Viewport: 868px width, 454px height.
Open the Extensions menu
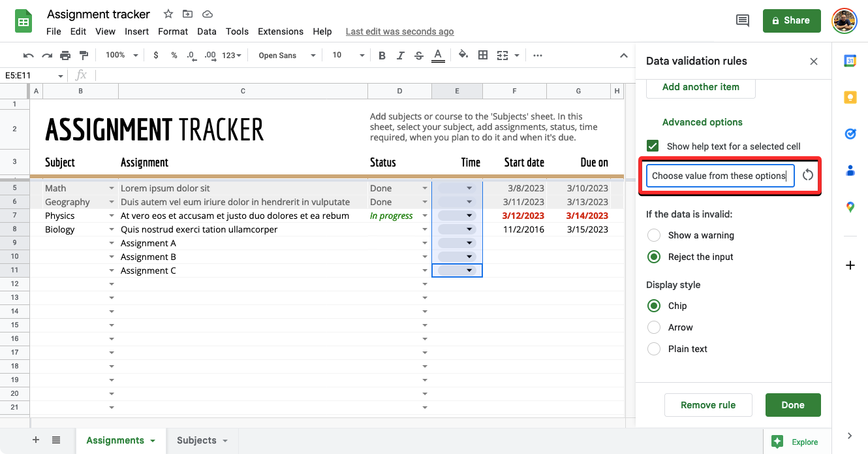tap(280, 31)
